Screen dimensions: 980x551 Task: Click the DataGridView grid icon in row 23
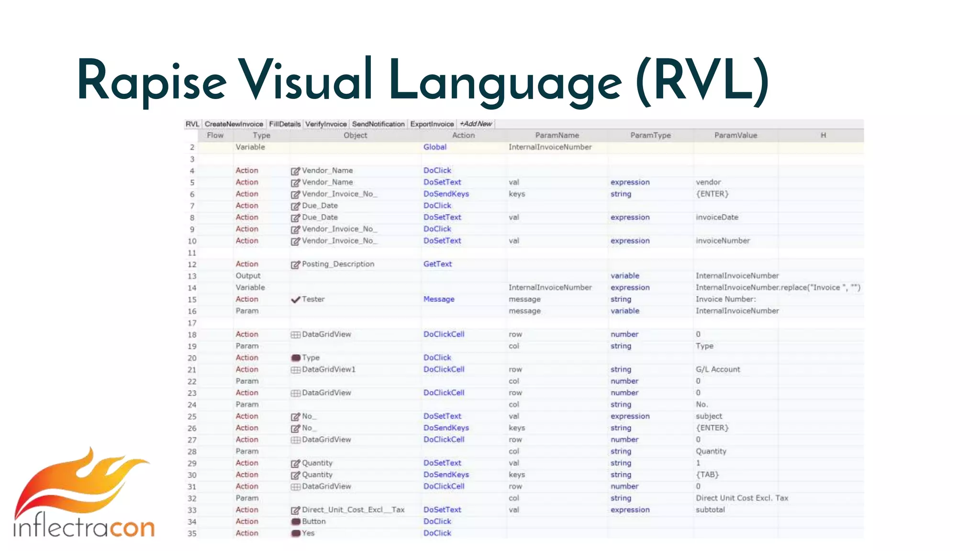tap(296, 393)
